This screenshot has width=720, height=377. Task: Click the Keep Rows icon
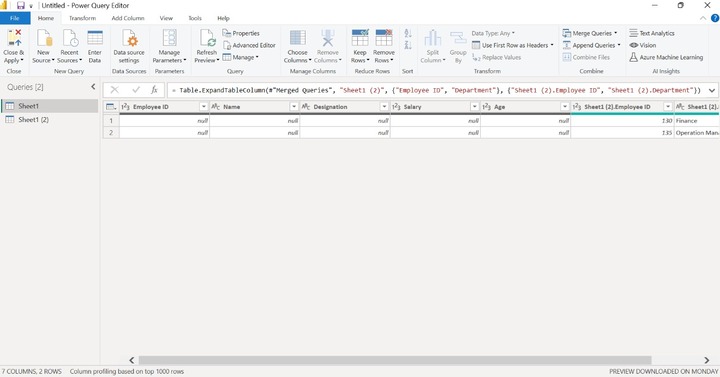click(x=360, y=38)
